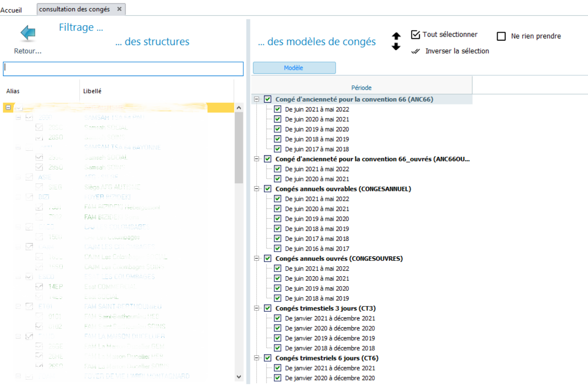
Task: Tick the Tout sélectionner checkbox
Action: coord(415,34)
